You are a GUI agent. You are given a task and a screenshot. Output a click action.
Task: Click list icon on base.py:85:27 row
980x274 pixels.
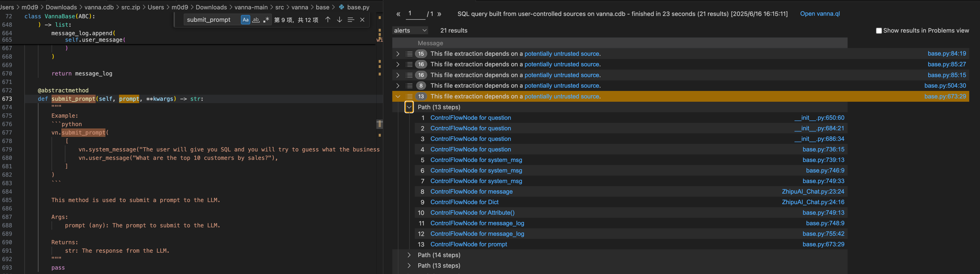click(x=409, y=64)
